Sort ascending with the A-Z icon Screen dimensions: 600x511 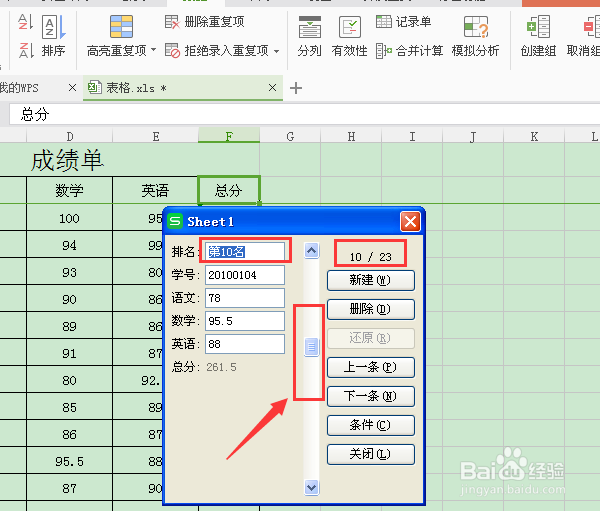pyautogui.click(x=25, y=22)
